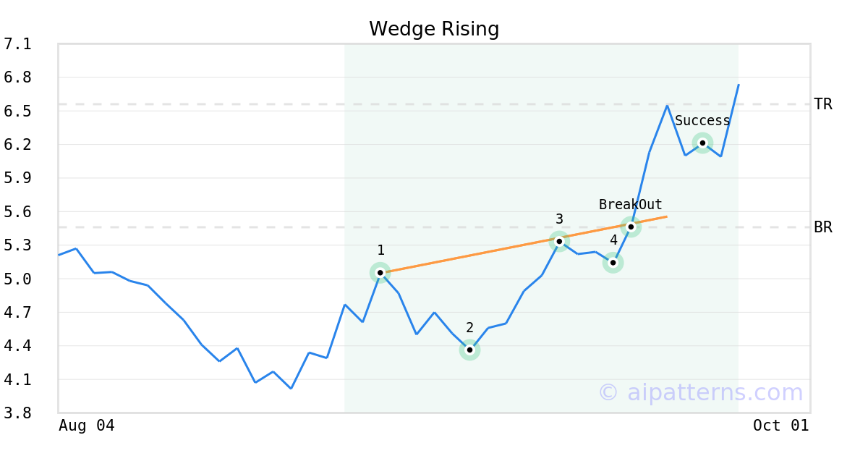Click pattern point 1 marker

click(380, 273)
